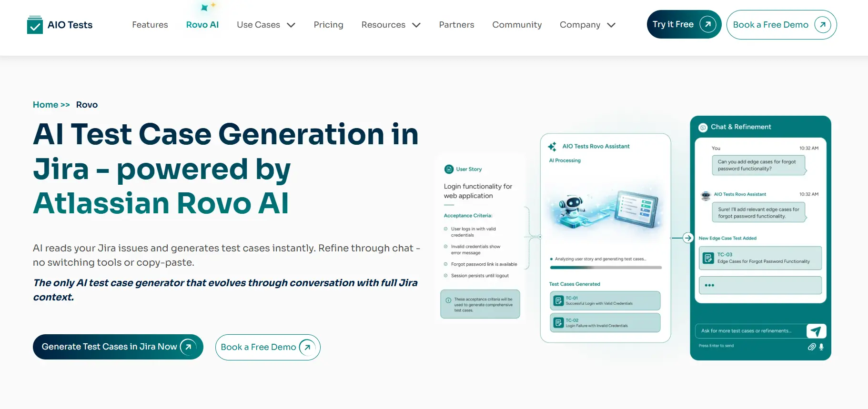Click the send paper-plane icon in chat
The height and width of the screenshot is (409, 868).
[816, 331]
